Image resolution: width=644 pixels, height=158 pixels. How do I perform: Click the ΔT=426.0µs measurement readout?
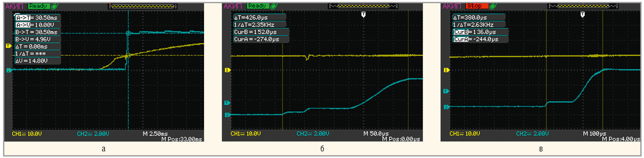coord(252,18)
